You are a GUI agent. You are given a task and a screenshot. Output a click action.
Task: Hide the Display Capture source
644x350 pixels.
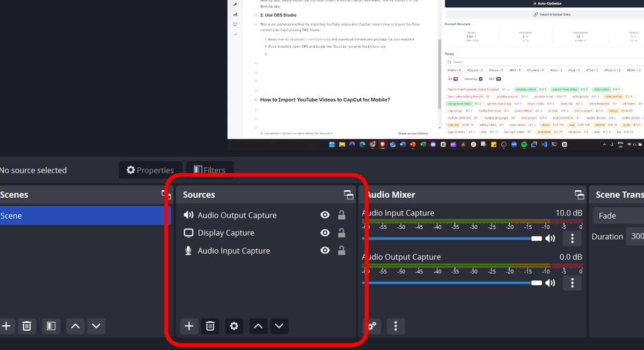point(325,233)
